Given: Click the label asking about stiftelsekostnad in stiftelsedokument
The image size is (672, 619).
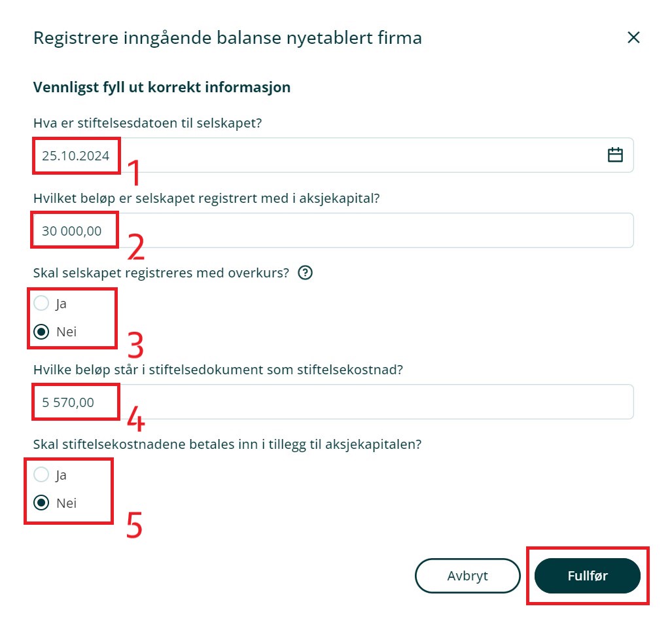Looking at the screenshot, I should 218,370.
